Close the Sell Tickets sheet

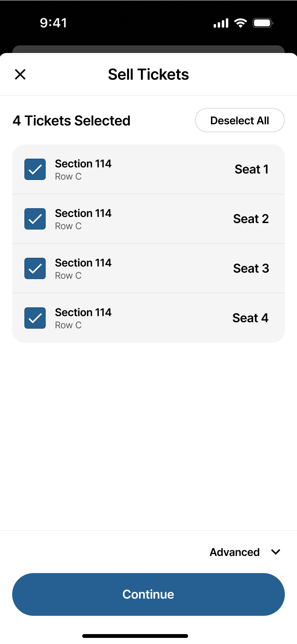[x=20, y=74]
